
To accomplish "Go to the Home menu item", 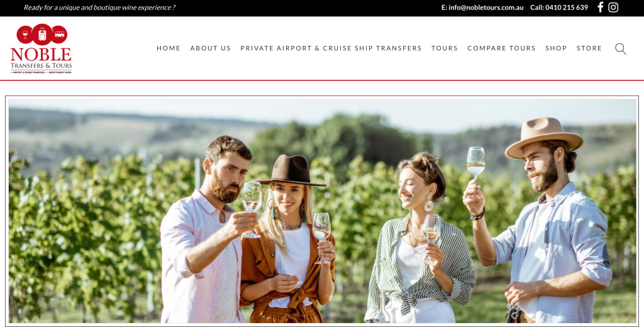I will [x=169, y=48].
